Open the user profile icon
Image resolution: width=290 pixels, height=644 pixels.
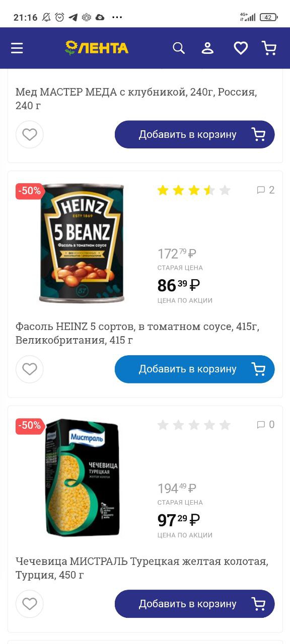207,48
